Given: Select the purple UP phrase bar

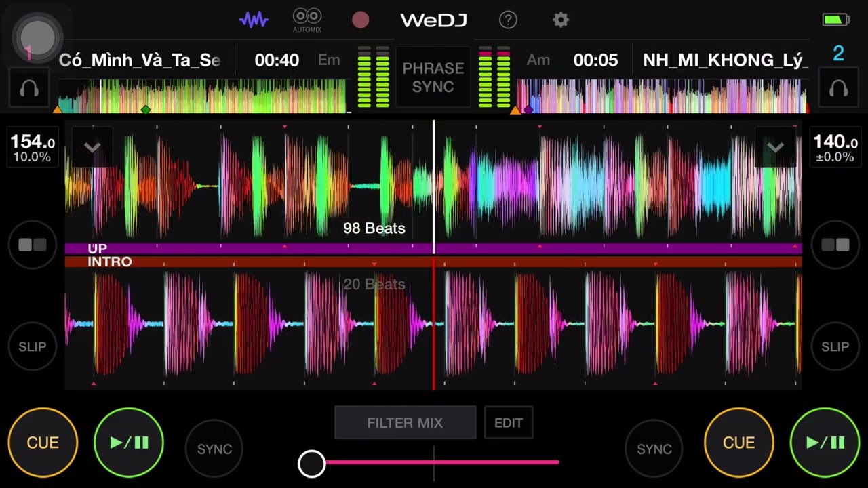Looking at the screenshot, I should (x=433, y=249).
